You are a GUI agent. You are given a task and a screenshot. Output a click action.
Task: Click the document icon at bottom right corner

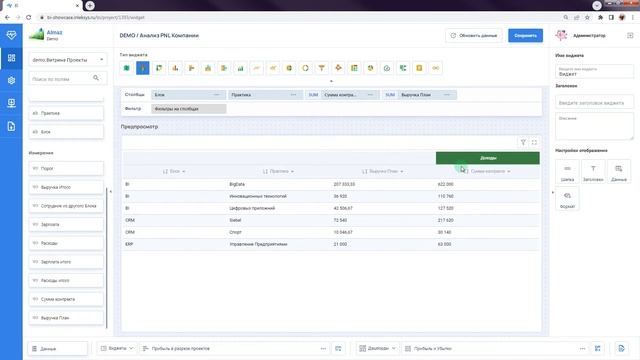(x=621, y=349)
